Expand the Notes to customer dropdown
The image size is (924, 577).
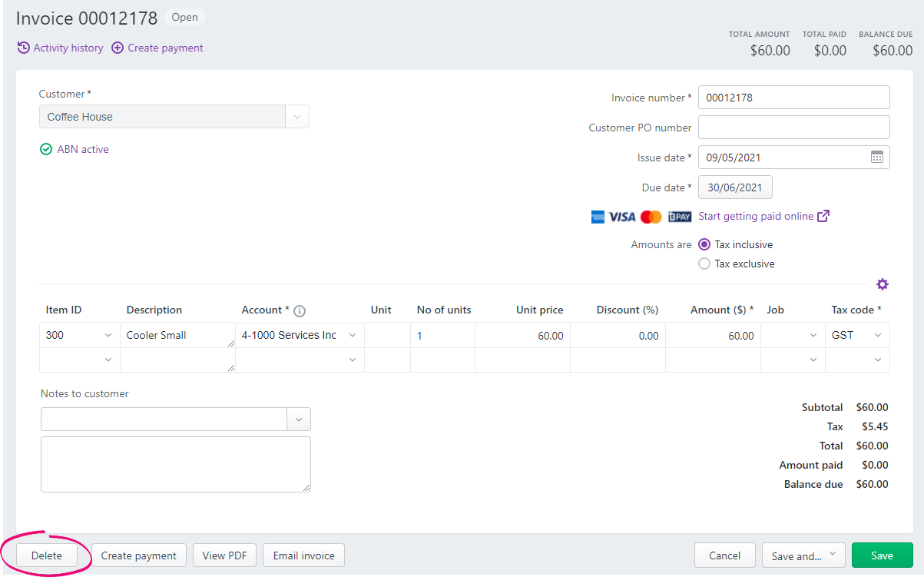(x=298, y=419)
